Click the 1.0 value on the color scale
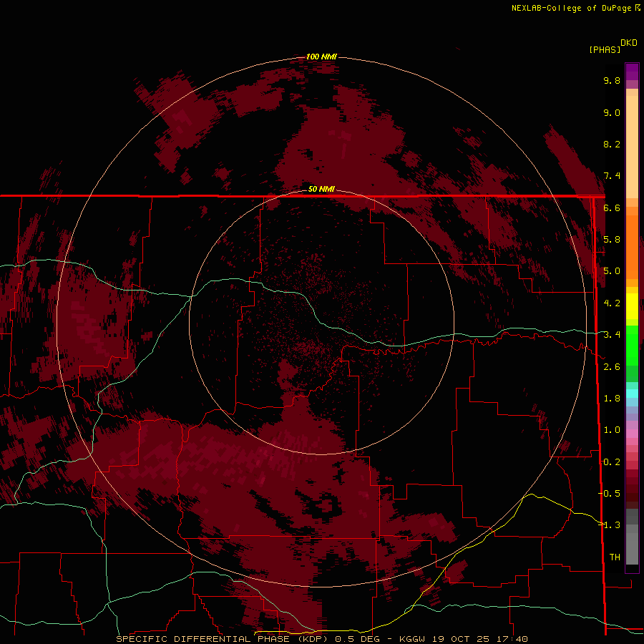This screenshot has width=644, height=644. [x=612, y=430]
